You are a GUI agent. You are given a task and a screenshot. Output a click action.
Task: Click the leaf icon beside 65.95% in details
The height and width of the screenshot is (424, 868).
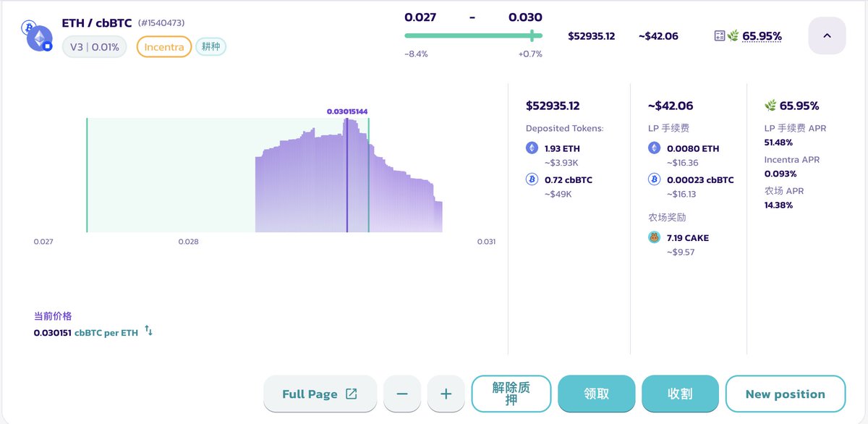pos(770,106)
